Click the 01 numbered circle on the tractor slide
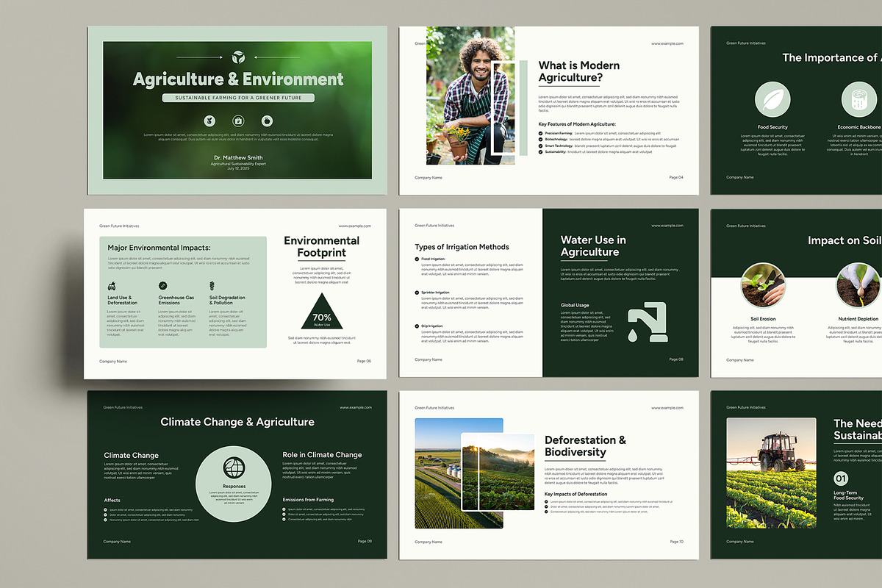Screen dimensions: 882x588 point(842,478)
